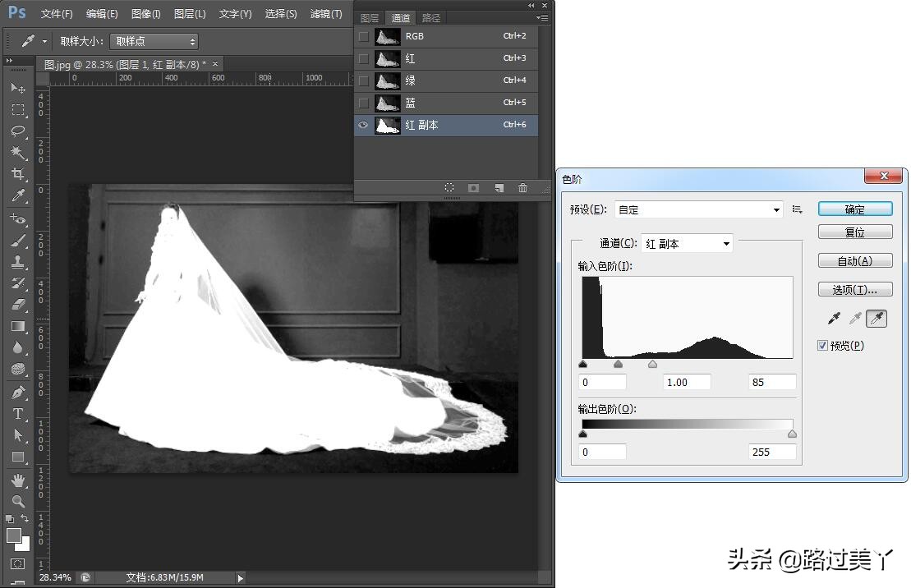
Task: Switch to the 路径 tab
Action: coord(431,18)
